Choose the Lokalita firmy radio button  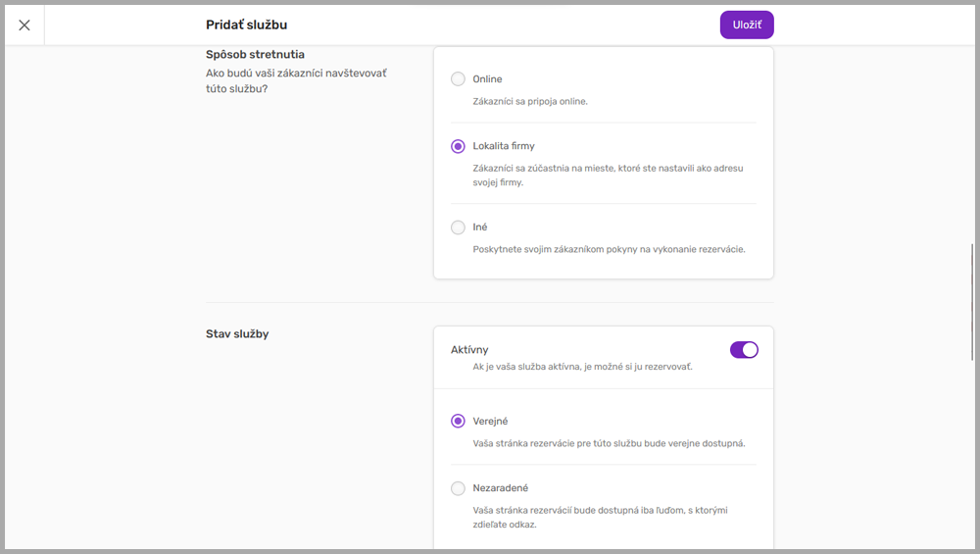[458, 146]
